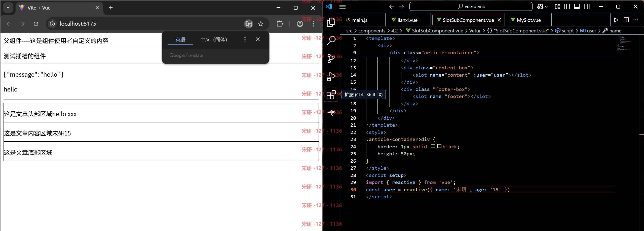Open Chrome tab search dropdown arrow
This screenshot has height=231, width=644.
coord(8,8)
